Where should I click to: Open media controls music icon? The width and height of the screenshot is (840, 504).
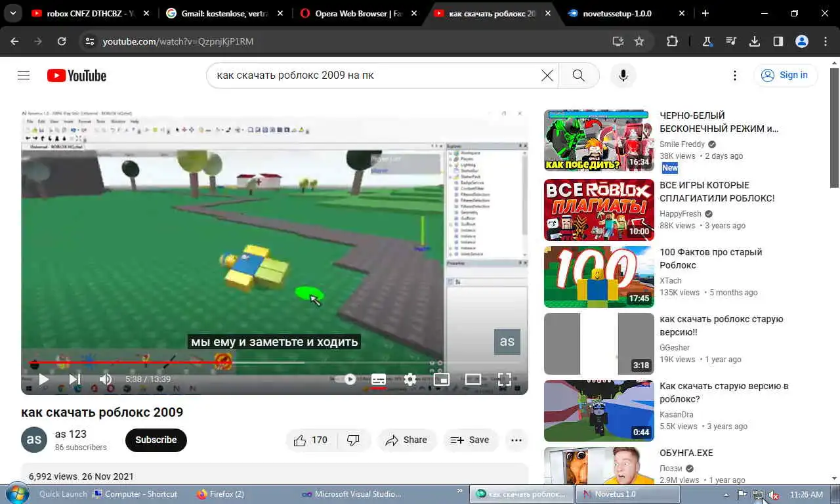click(731, 41)
